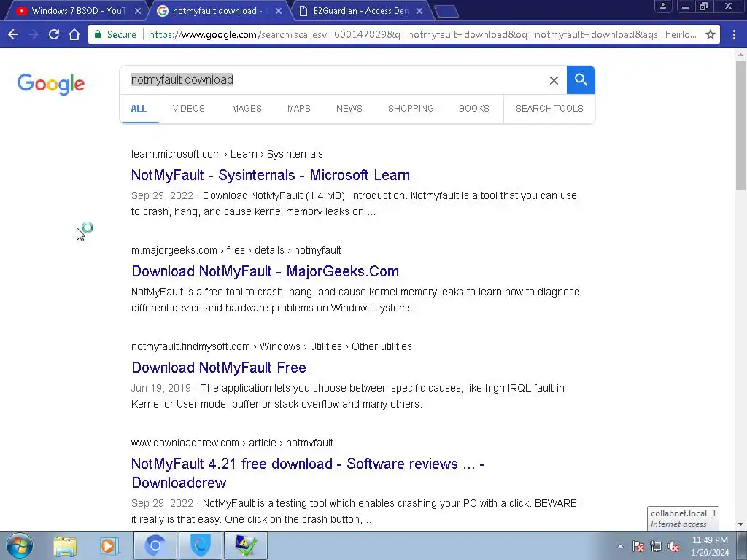Open NotMyFault - Sysinternals - Microsoft Learn result
The width and height of the screenshot is (747, 560).
click(x=271, y=175)
